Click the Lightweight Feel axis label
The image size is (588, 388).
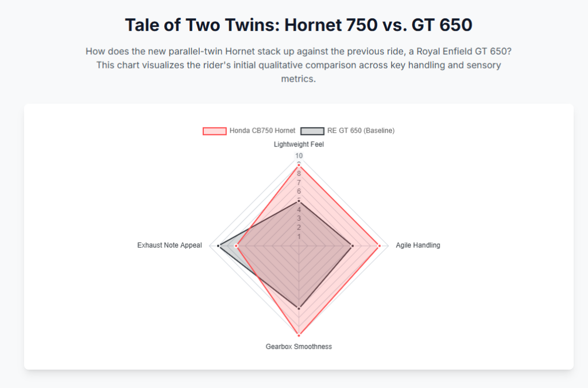(x=299, y=145)
